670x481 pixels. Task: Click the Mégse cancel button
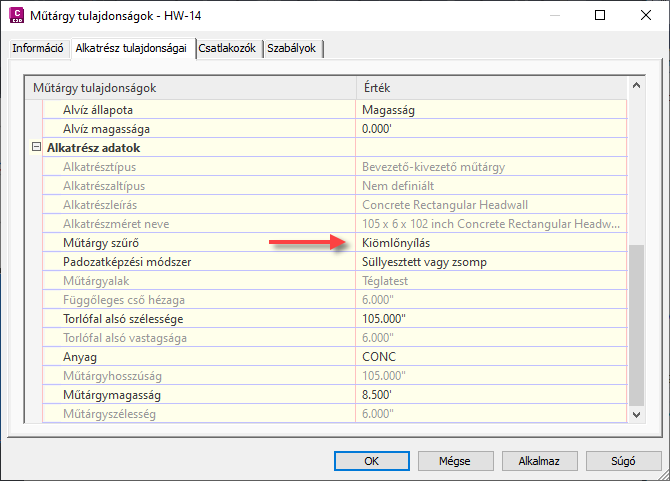453,462
